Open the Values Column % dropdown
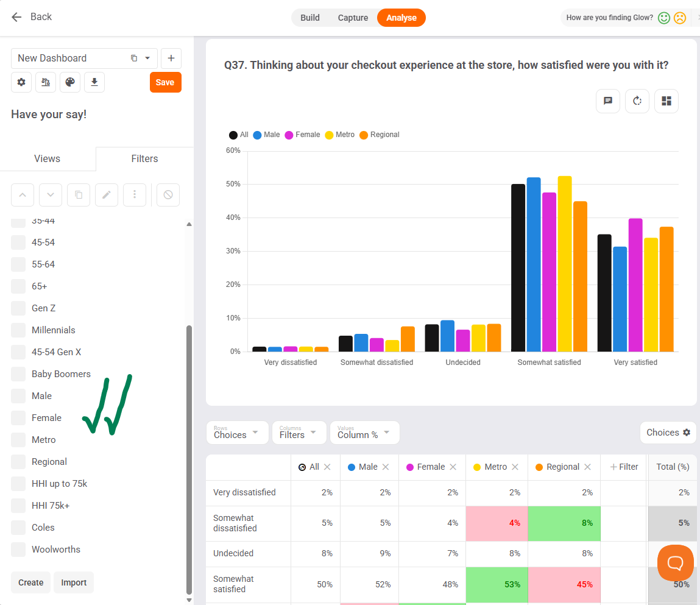 (364, 433)
